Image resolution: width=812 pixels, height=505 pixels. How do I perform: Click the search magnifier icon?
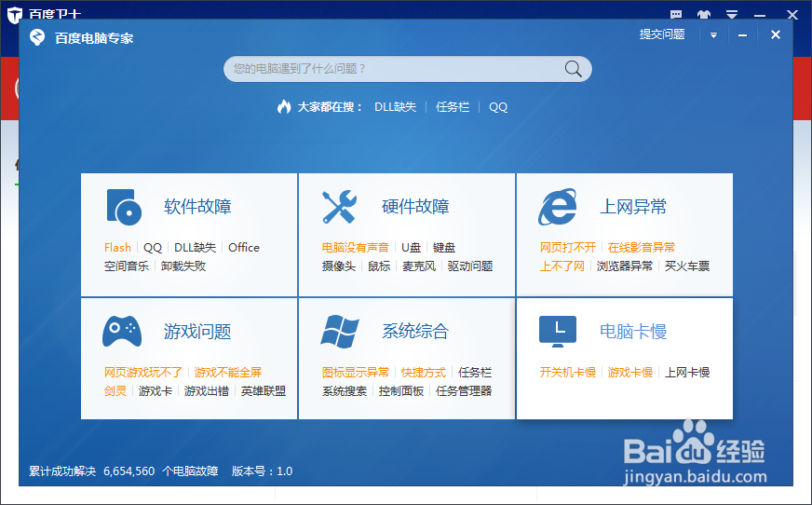(x=573, y=68)
